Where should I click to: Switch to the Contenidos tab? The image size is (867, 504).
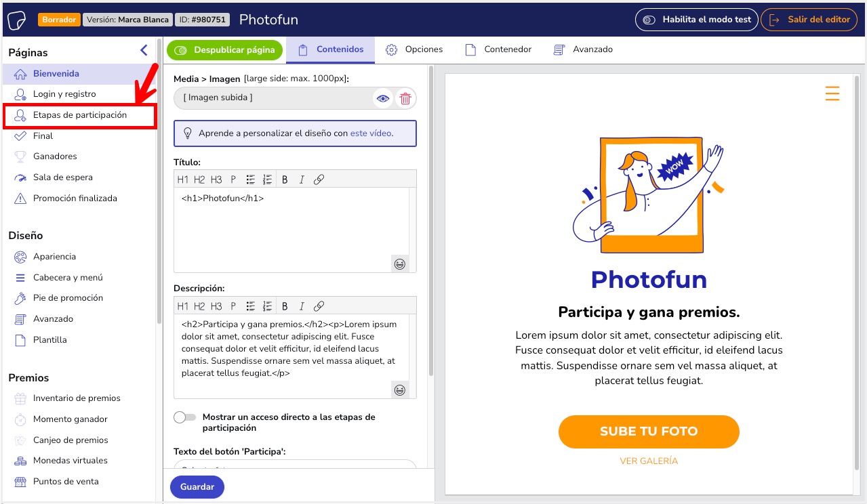pyautogui.click(x=331, y=50)
